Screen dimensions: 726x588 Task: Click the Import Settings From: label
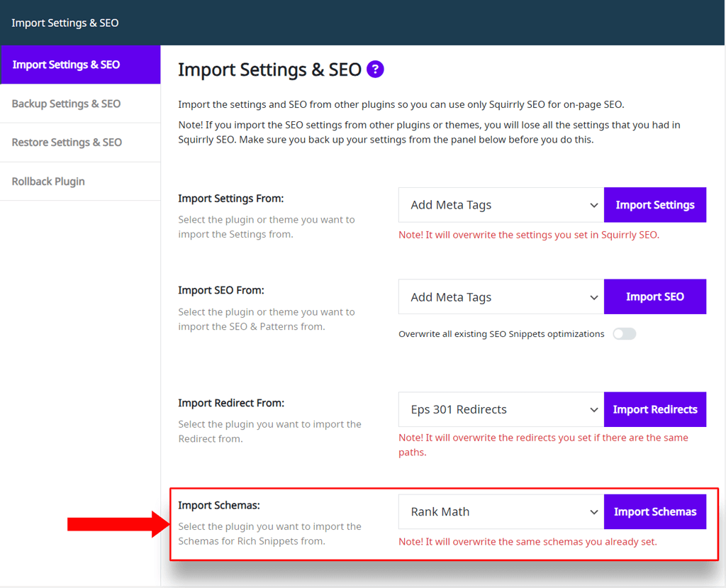231,199
